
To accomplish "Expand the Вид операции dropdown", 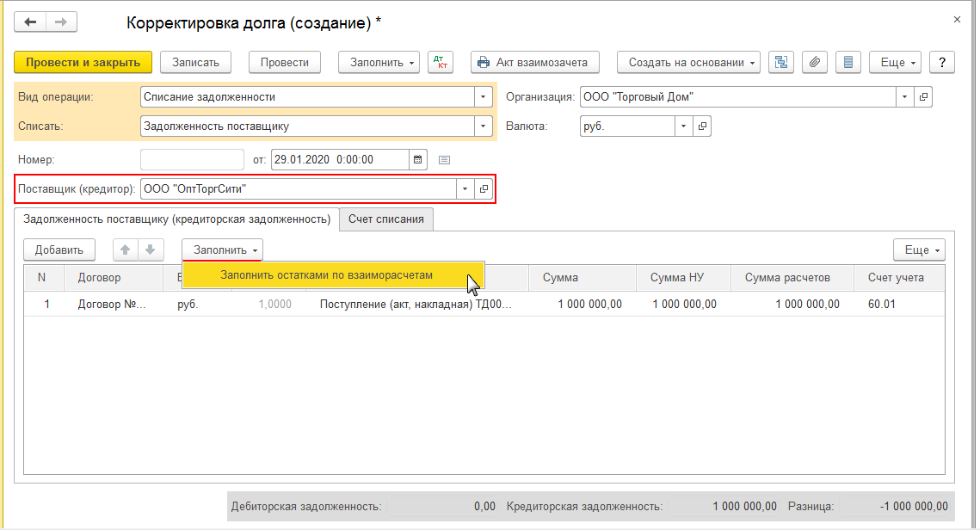I will [x=484, y=97].
